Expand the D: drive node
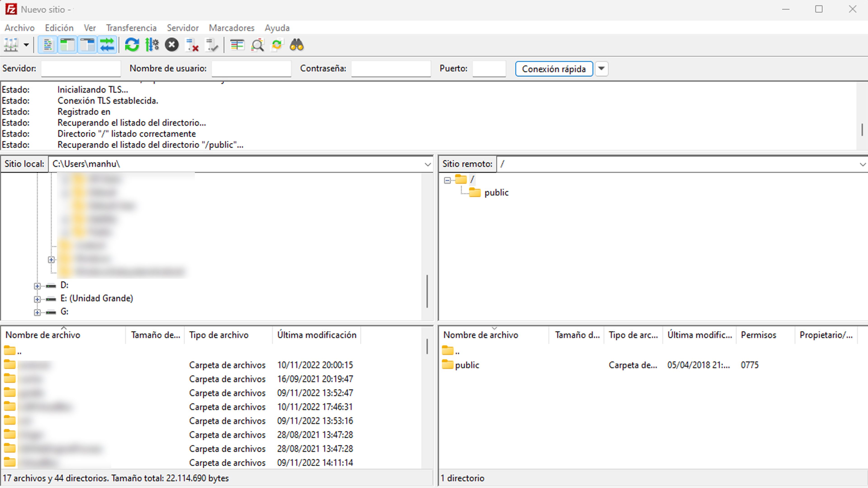This screenshot has width=868, height=488. [x=37, y=286]
